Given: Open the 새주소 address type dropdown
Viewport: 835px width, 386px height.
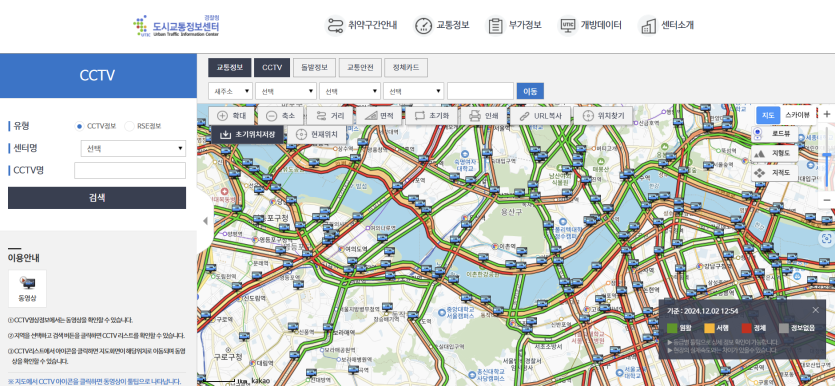Looking at the screenshot, I should tap(230, 91).
